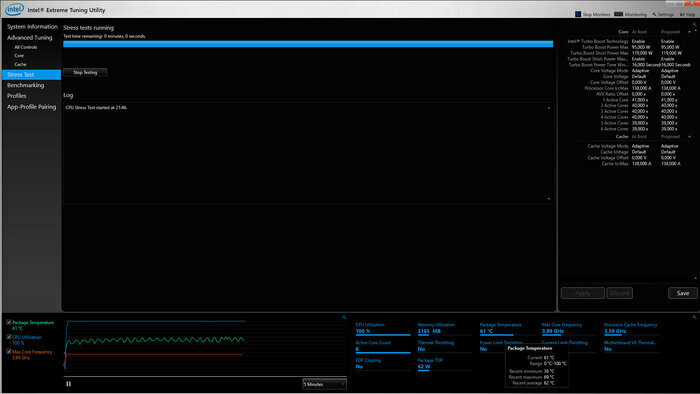Pause the monitoring graph

coord(68,384)
